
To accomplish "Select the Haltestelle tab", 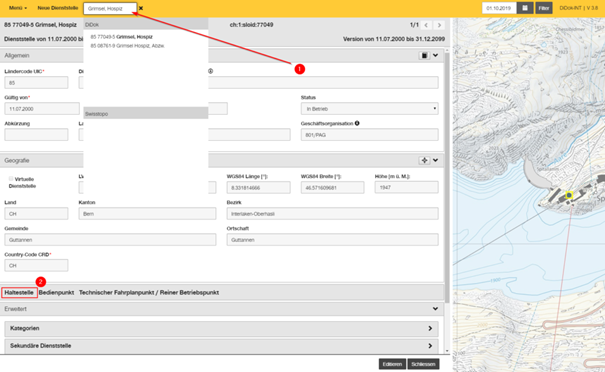I will (19, 293).
